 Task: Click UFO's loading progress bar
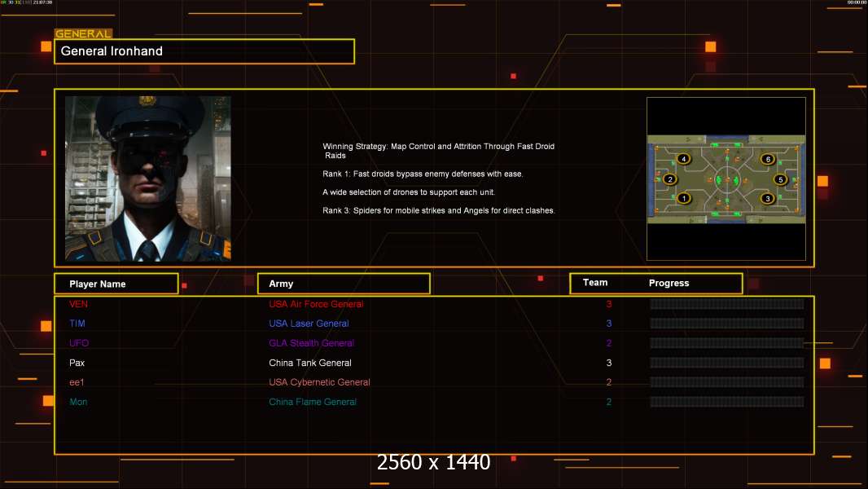coord(727,343)
